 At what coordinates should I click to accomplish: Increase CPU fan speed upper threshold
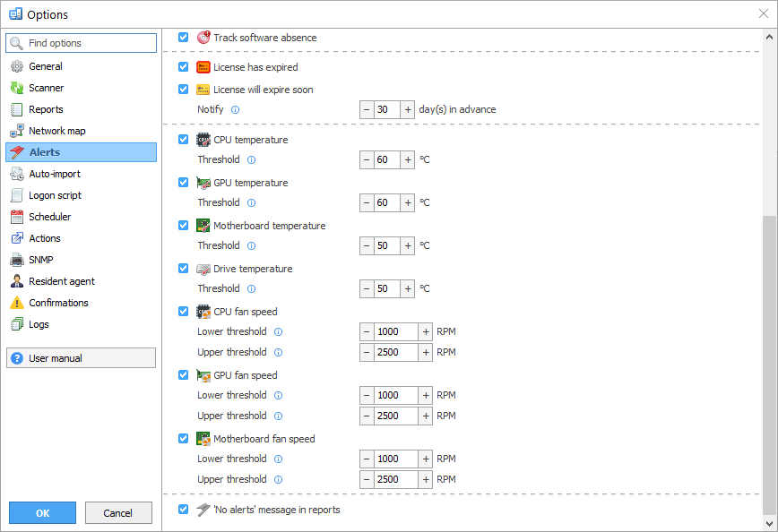tap(426, 352)
